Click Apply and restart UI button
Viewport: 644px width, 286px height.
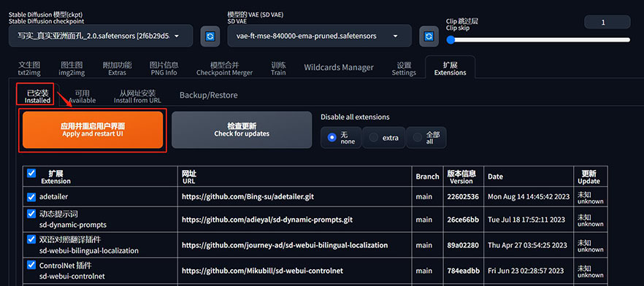(93, 130)
